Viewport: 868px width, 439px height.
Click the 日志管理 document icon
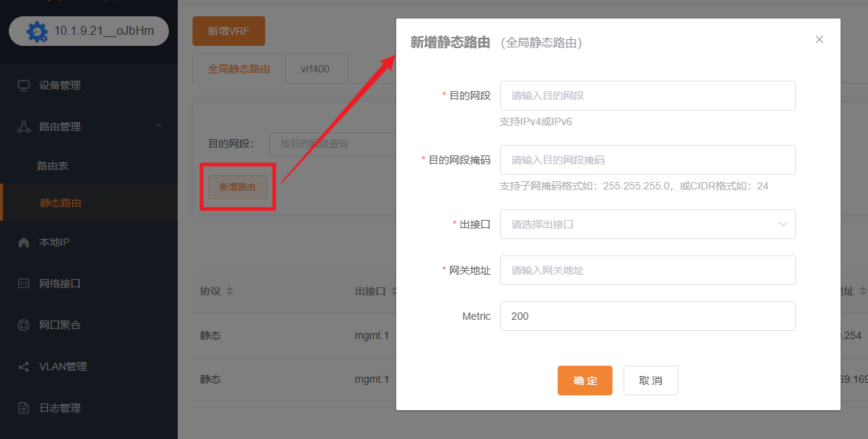[24, 408]
